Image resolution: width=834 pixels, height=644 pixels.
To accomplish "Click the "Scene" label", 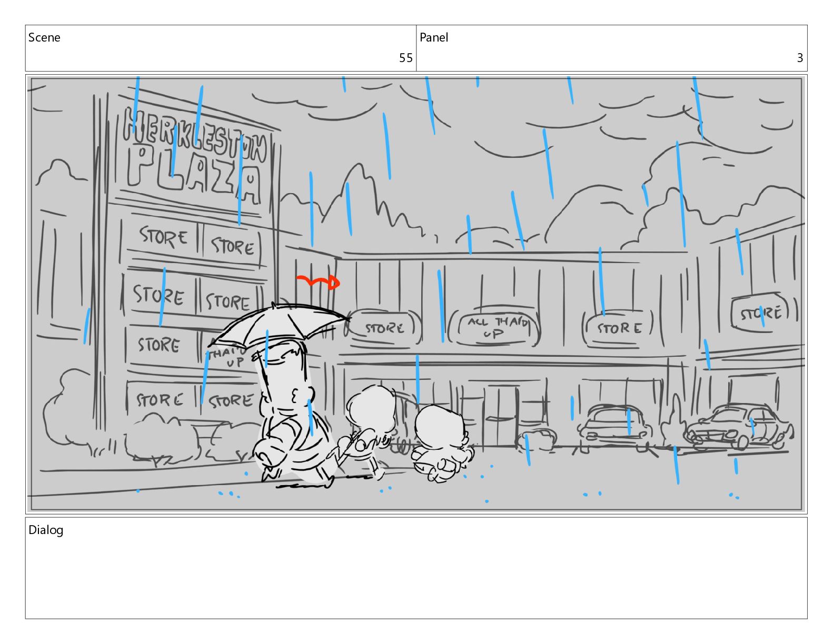I will [44, 37].
